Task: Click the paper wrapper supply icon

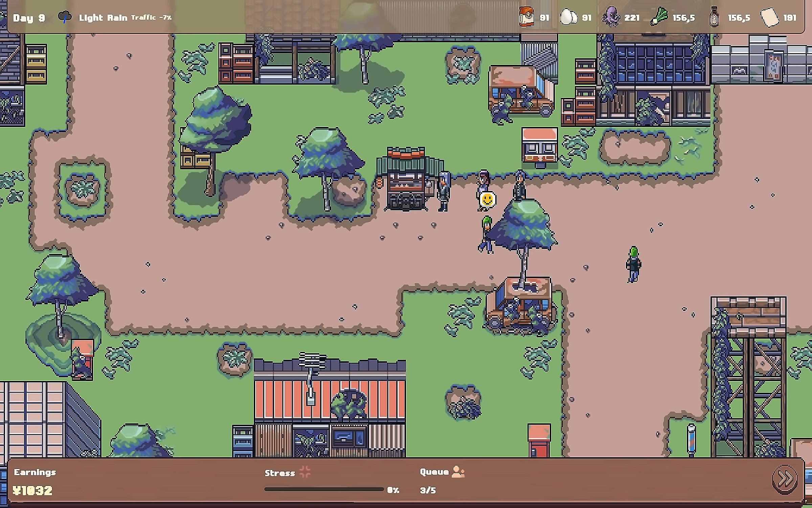Action: (769, 18)
